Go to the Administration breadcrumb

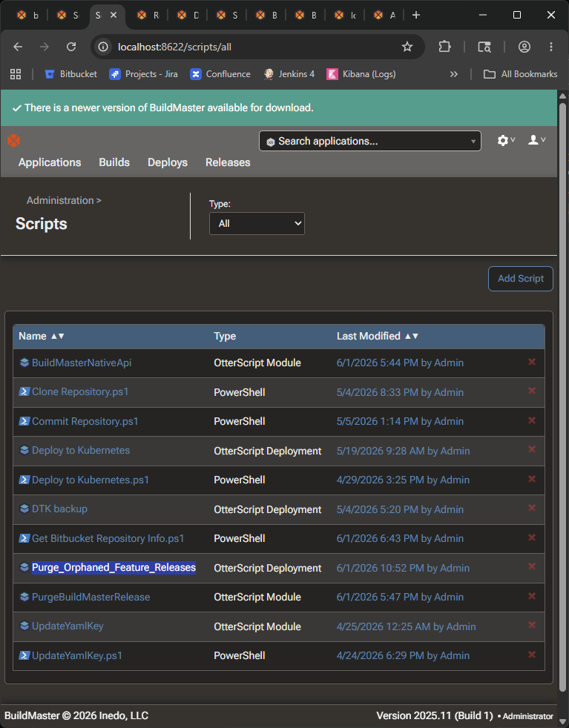pyautogui.click(x=60, y=200)
